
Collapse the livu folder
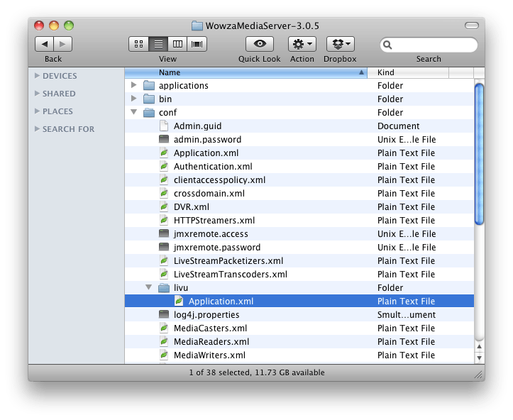(149, 288)
